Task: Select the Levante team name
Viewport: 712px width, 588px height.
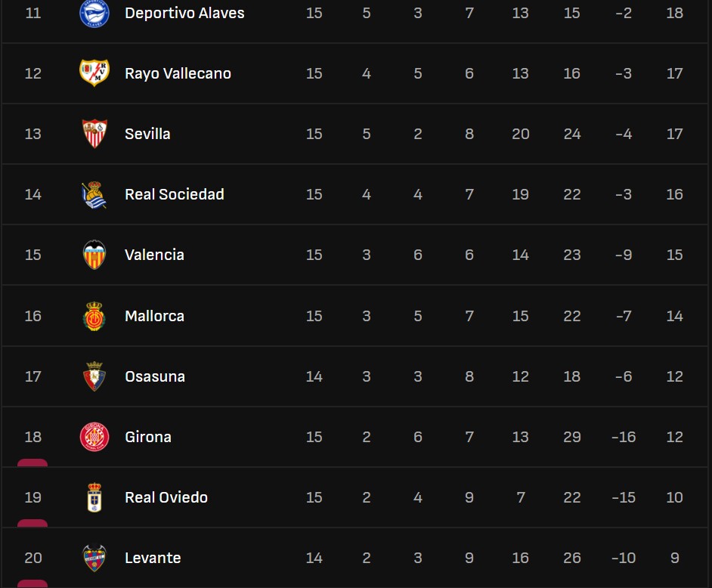Action: (x=153, y=558)
